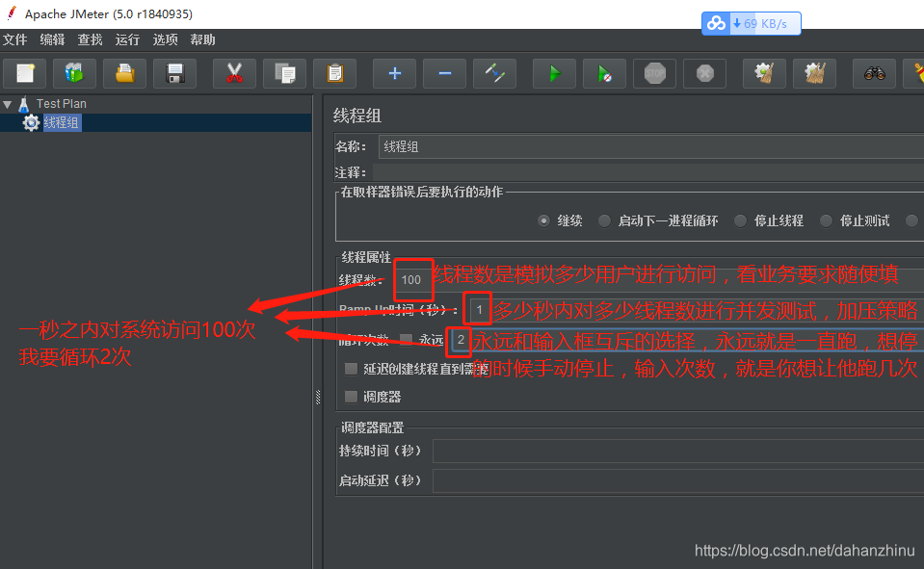This screenshot has width=924, height=569.
Task: Select Test Plan label in tree
Action: click(x=62, y=104)
